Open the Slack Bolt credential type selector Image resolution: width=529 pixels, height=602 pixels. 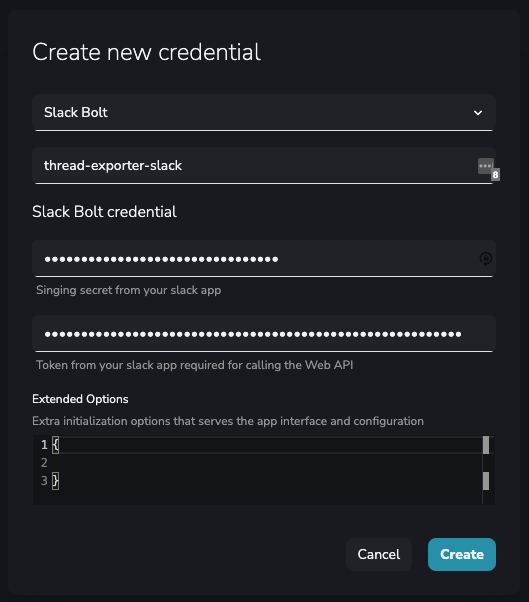coord(264,112)
